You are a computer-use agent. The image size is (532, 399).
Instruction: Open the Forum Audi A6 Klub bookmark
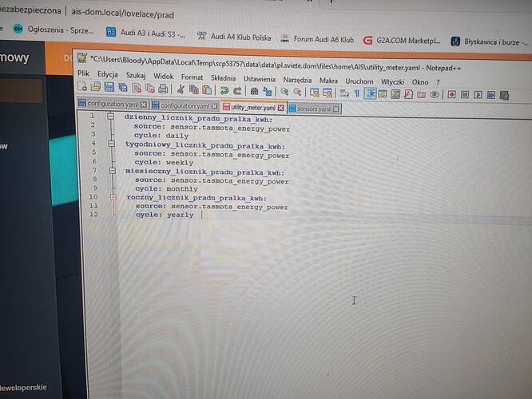[x=317, y=39]
